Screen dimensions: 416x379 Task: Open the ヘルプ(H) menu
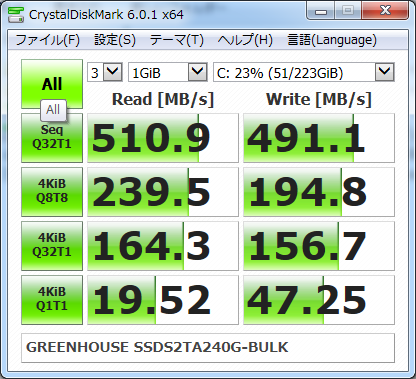coord(245,40)
